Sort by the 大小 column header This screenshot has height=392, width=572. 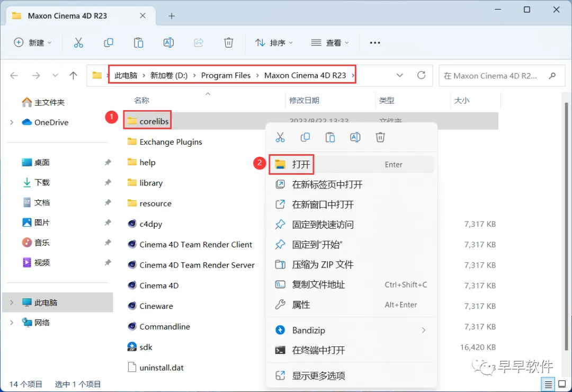tap(461, 100)
